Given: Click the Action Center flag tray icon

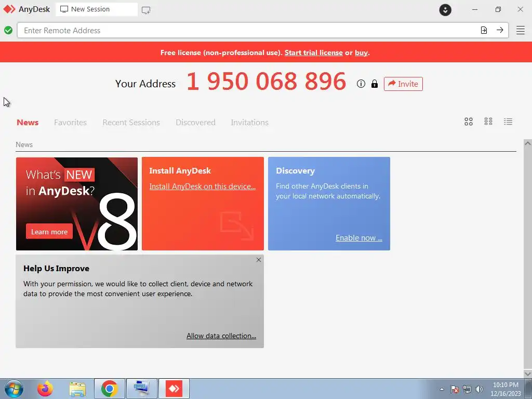Looking at the screenshot, I should point(455,389).
